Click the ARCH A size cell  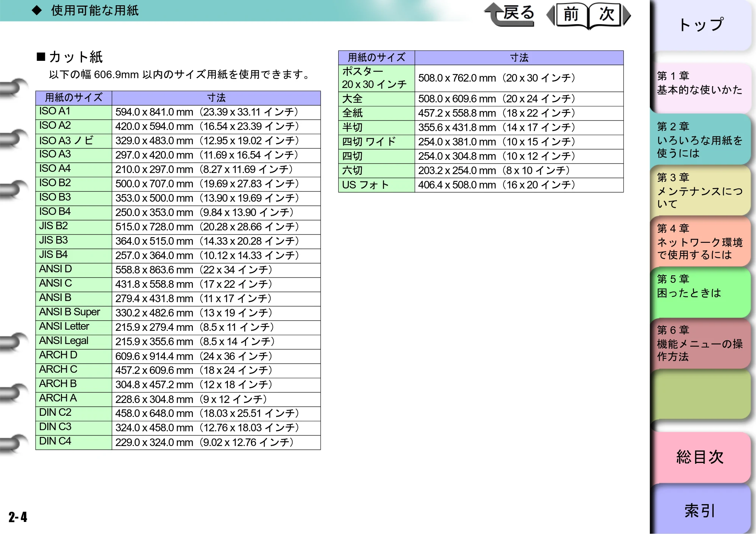click(x=74, y=399)
